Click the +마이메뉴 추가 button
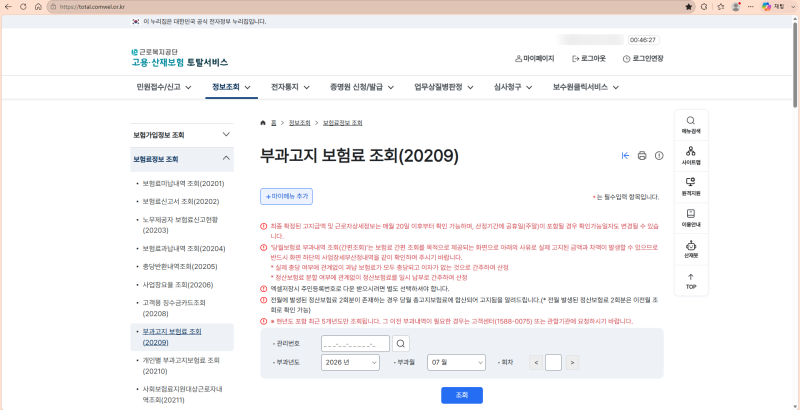The width and height of the screenshot is (800, 410). coord(286,196)
